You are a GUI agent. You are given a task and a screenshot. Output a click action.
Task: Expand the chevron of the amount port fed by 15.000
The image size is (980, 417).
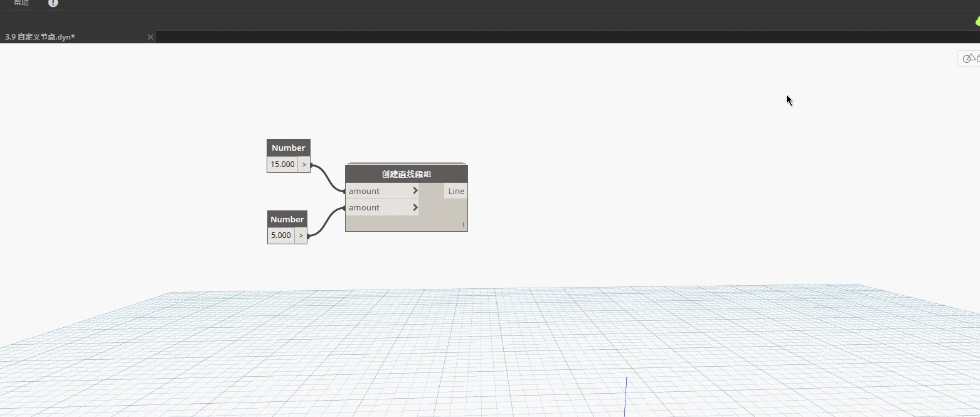(415, 191)
